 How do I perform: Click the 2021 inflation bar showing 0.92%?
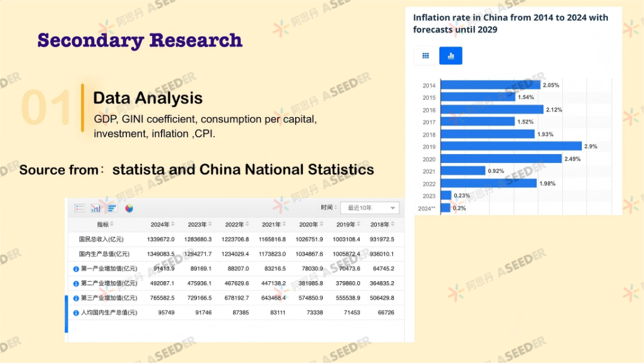(463, 171)
